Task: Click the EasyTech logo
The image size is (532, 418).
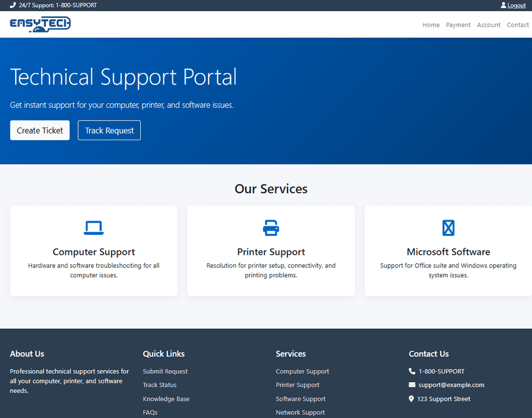Action: (x=40, y=24)
